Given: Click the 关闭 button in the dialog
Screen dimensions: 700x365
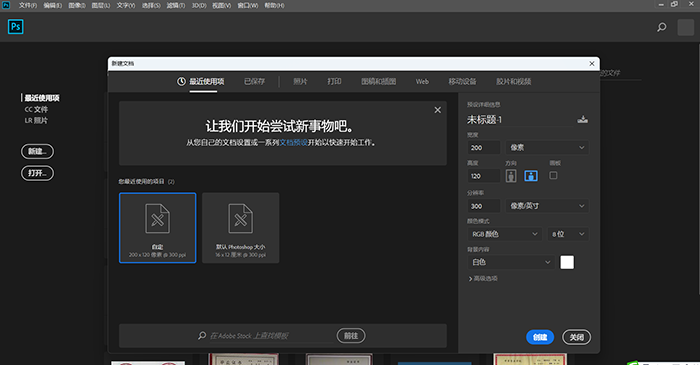Looking at the screenshot, I should (x=576, y=337).
